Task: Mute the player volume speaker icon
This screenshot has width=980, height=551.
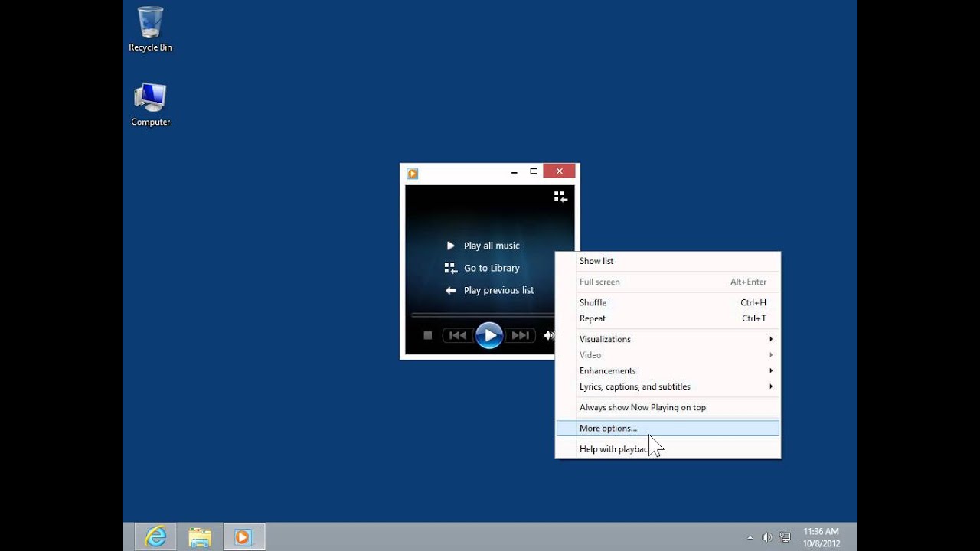Action: [x=548, y=335]
